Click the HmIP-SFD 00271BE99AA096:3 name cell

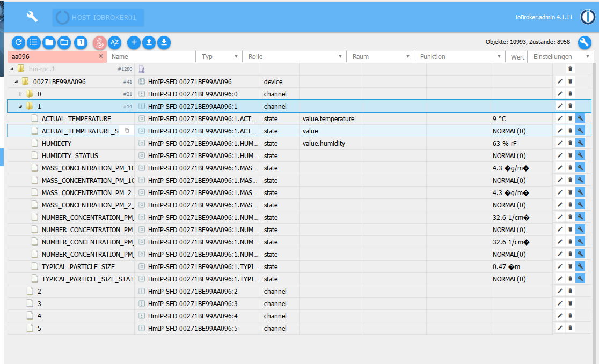point(193,304)
